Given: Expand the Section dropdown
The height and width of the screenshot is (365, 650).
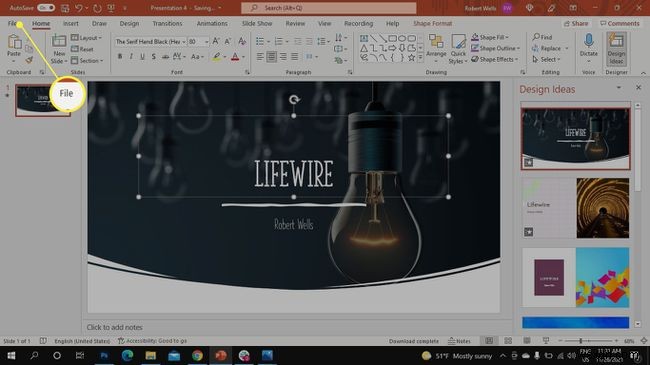Looking at the screenshot, I should tap(87, 61).
